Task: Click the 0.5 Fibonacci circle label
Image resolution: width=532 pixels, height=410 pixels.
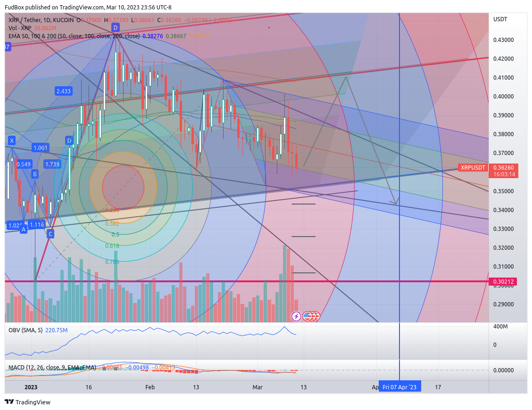Action: (116, 234)
